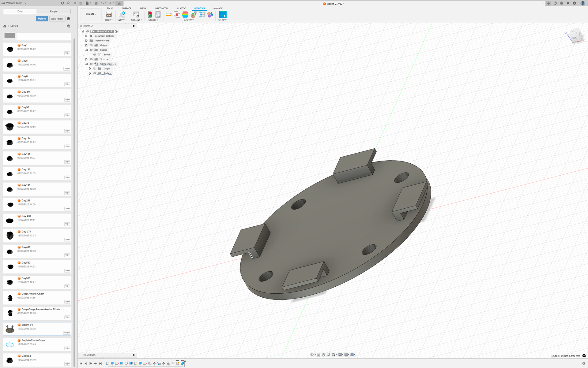This screenshot has width=588, height=368.
Task: Open the People tab in data panel
Action: pyautogui.click(x=54, y=11)
